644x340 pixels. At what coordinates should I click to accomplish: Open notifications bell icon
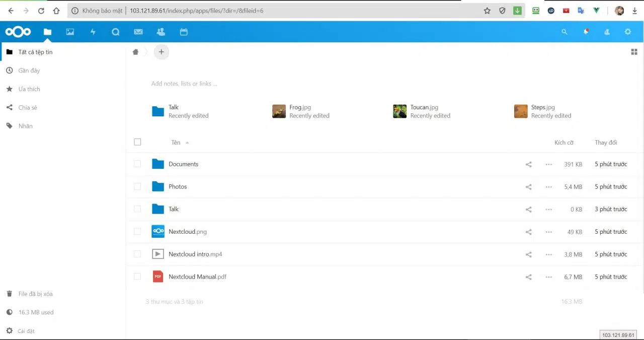[586, 31]
